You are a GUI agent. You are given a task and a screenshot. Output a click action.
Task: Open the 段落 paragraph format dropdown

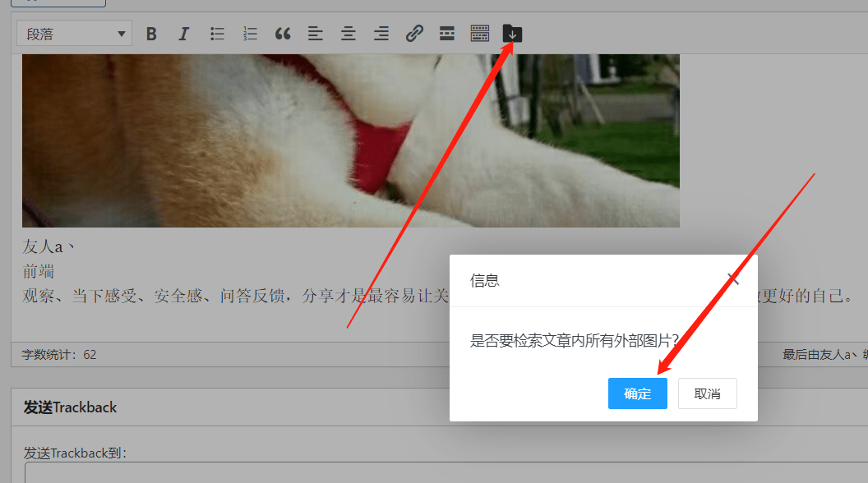[x=74, y=33]
